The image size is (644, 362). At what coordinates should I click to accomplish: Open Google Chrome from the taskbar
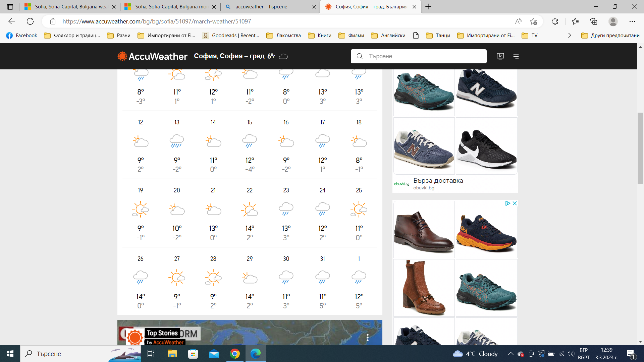pos(234,354)
